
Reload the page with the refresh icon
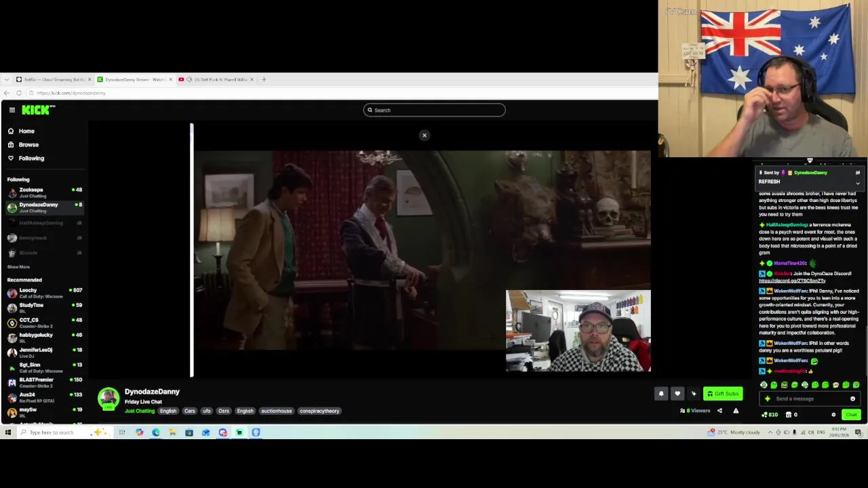pos(18,93)
